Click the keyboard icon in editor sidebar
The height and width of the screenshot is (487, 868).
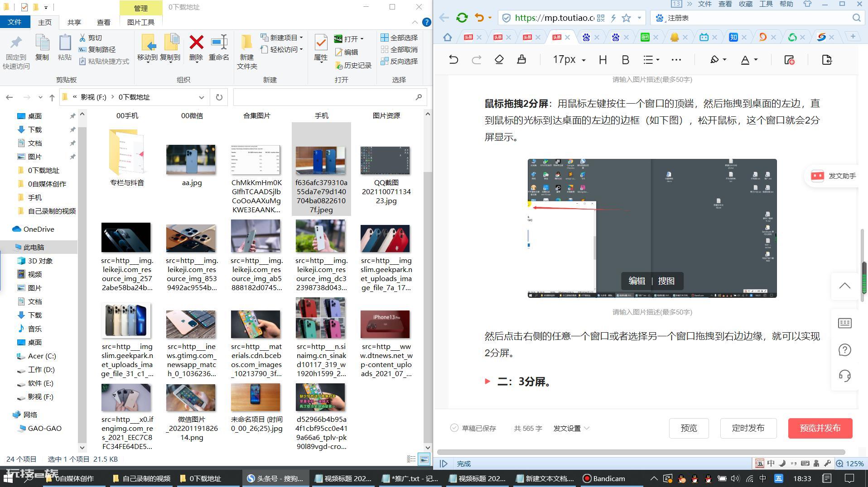tap(844, 323)
